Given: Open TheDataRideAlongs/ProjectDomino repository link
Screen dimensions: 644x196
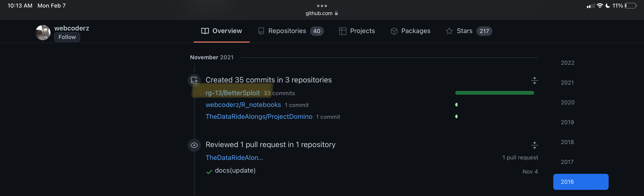Looking at the screenshot, I should 259,116.
